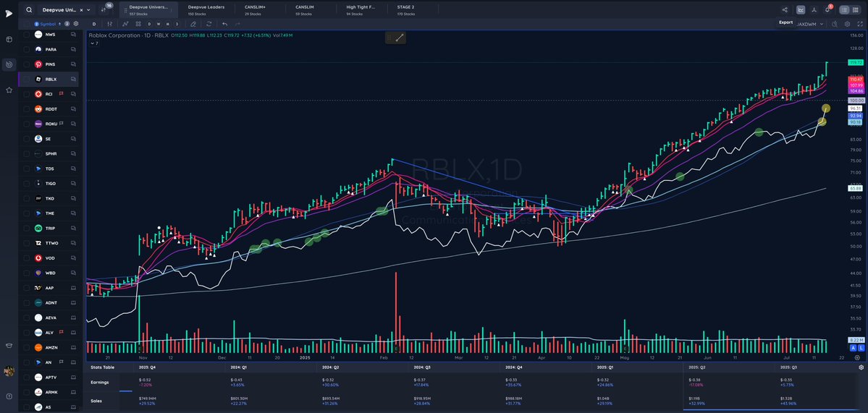This screenshot has width=868, height=413.
Task: Click the Sales row label
Action: [x=96, y=401]
